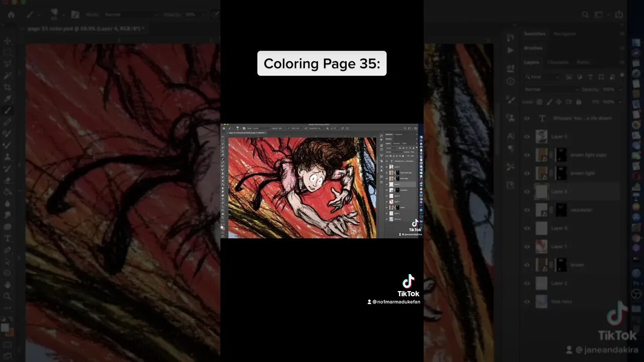Viewport: 644px width, 362px height.
Task: In dimmed background, switch to Swatches tab
Action: (x=534, y=34)
